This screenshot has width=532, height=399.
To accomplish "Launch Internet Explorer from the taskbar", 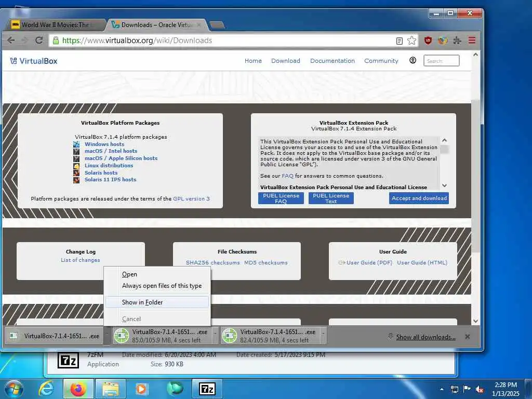I will (46, 389).
